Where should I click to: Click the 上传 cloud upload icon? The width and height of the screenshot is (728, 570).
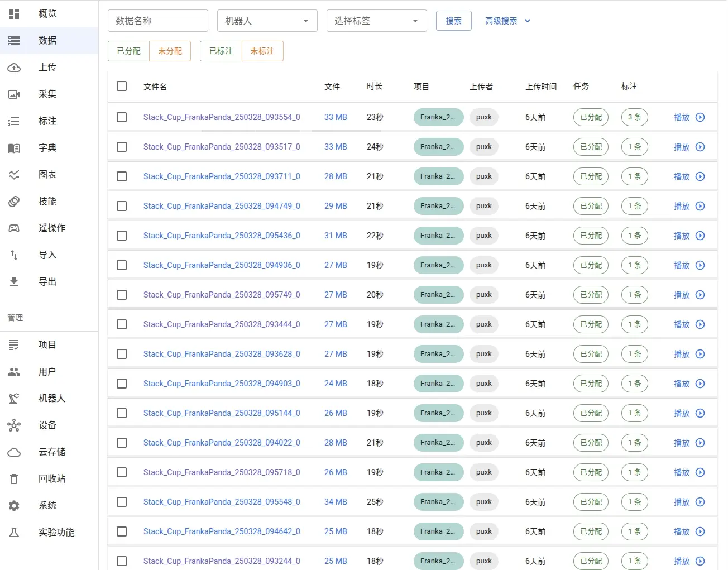point(14,67)
